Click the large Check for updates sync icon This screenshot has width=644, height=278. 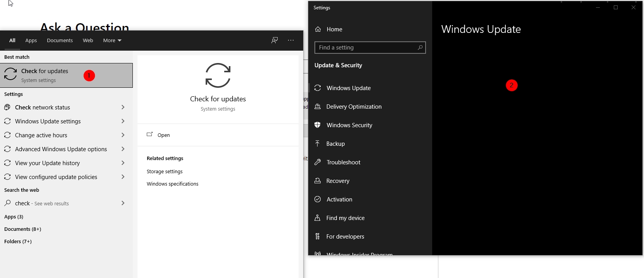point(218,75)
